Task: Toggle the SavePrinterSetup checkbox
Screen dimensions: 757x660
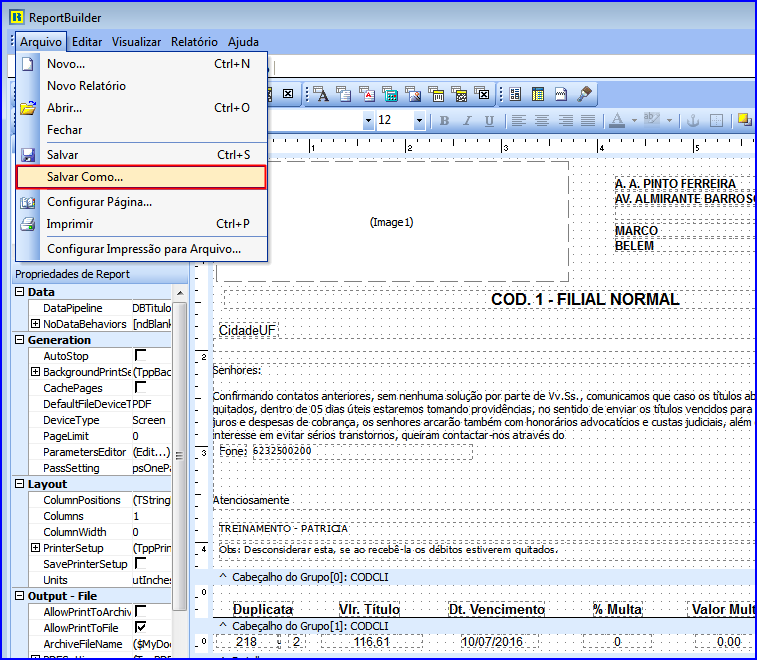Action: (140, 563)
